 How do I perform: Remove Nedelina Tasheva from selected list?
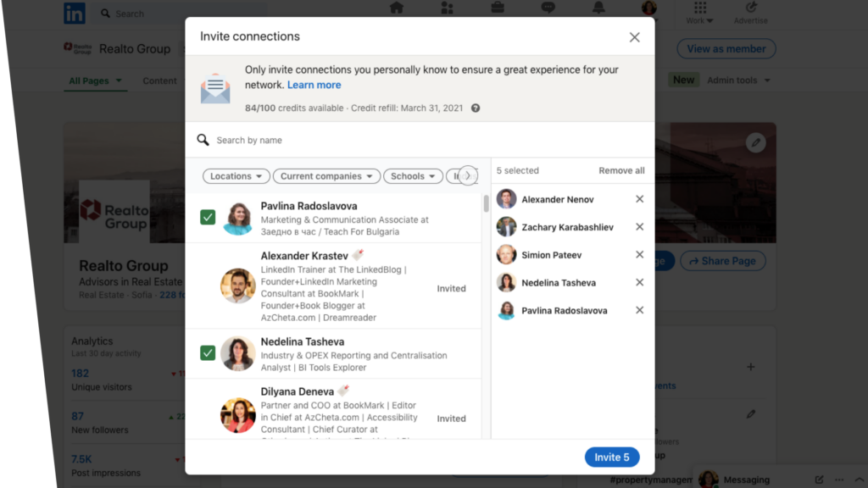(639, 282)
